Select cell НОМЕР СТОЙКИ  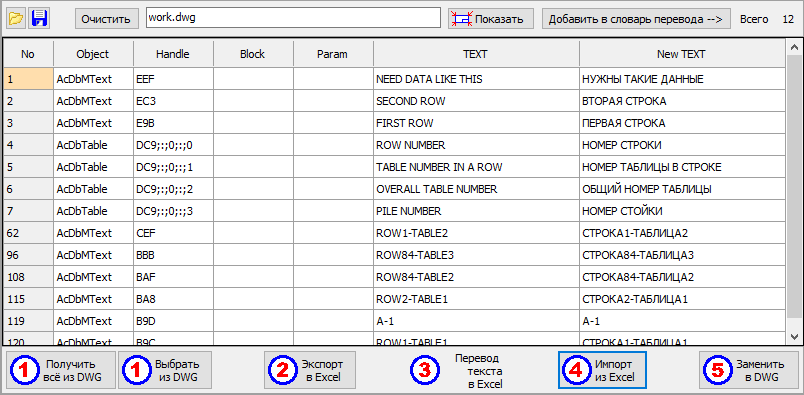point(682,211)
